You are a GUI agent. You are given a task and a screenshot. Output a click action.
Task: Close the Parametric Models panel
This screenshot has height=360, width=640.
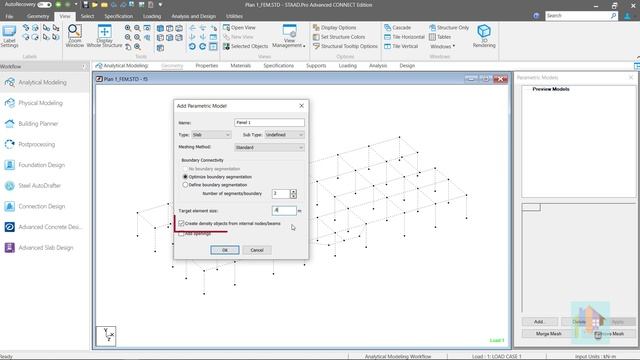[631, 78]
